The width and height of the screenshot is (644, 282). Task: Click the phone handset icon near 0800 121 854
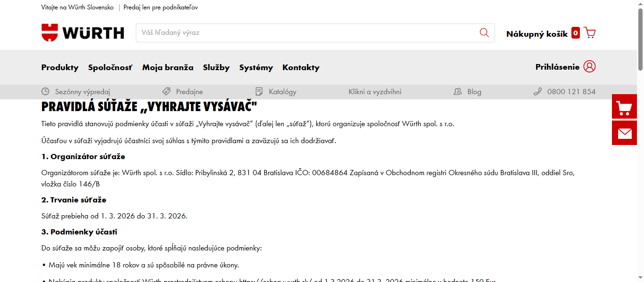[537, 91]
